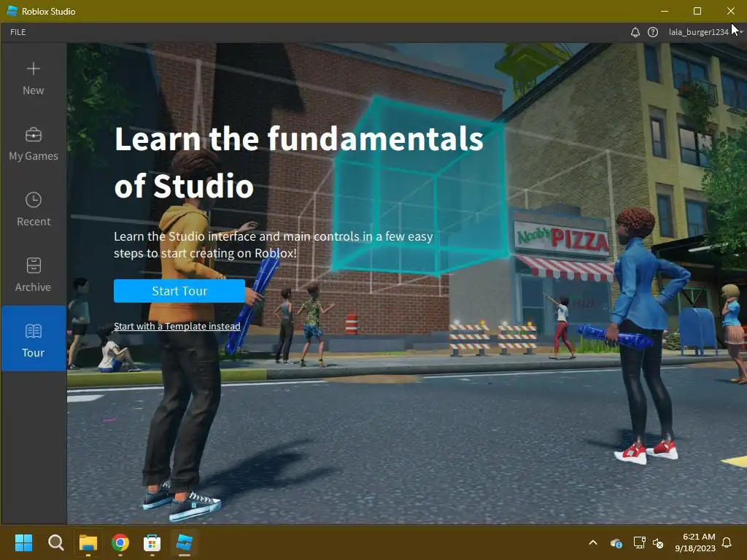Open the Windows notification center bell

[727, 542]
